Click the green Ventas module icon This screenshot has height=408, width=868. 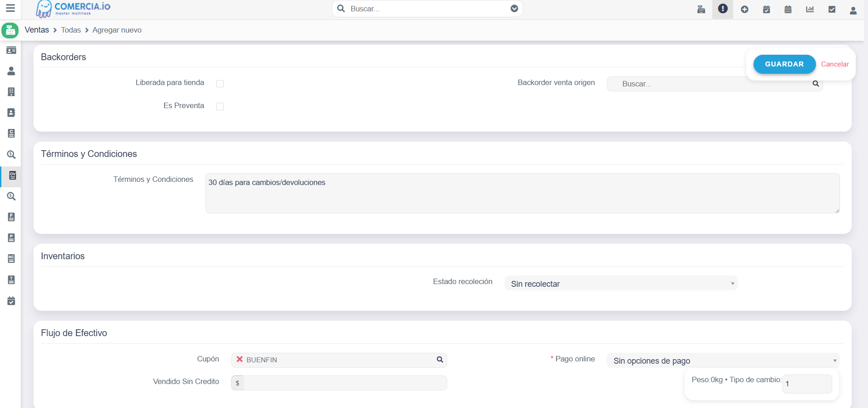coord(10,31)
